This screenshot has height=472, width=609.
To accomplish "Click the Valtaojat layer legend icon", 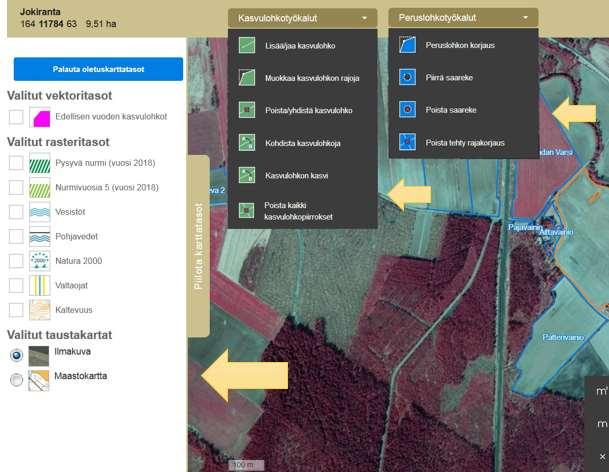I will (40, 285).
